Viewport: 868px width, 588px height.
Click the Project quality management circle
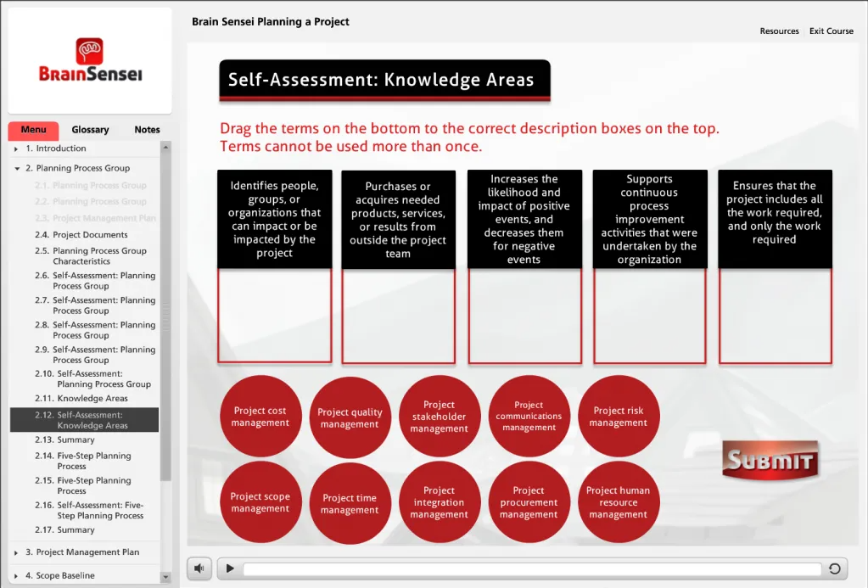pos(350,417)
